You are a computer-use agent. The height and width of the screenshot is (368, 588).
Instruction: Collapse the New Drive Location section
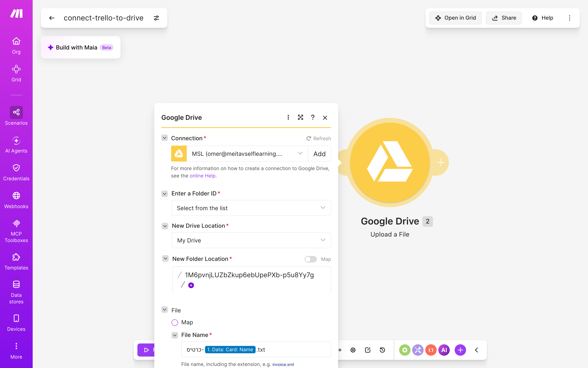coord(165,226)
